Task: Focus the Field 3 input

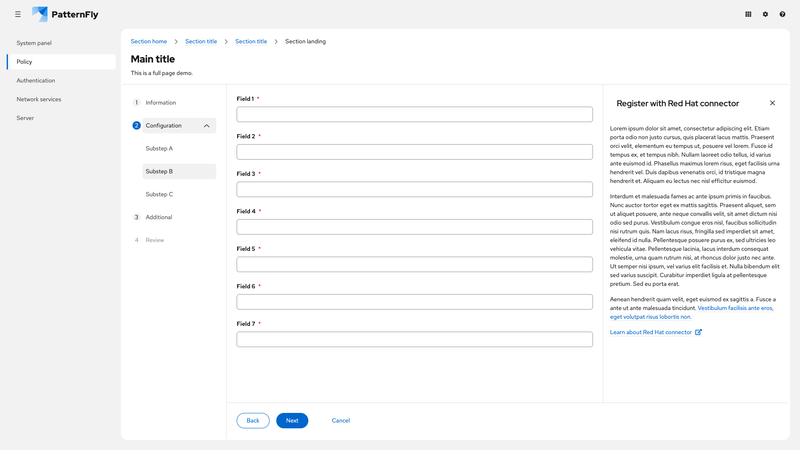Action: (x=414, y=189)
